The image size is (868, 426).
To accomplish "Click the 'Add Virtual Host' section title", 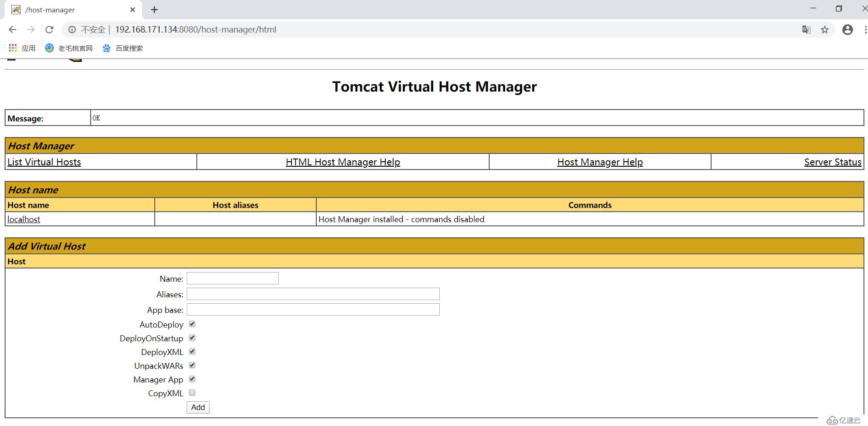I will 47,246.
